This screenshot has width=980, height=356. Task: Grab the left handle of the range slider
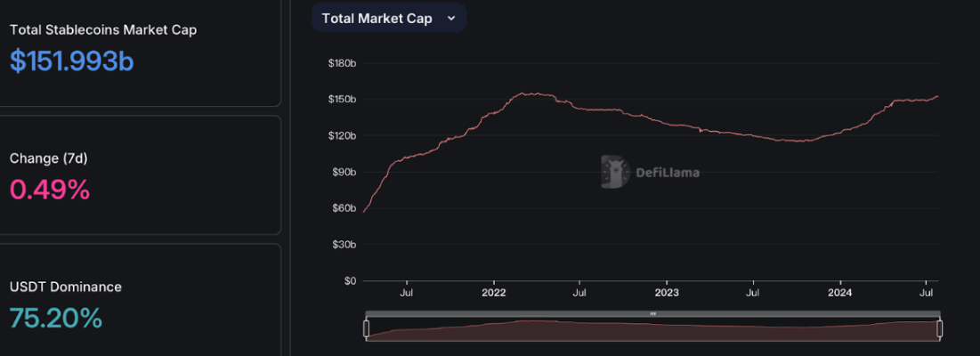tap(366, 329)
